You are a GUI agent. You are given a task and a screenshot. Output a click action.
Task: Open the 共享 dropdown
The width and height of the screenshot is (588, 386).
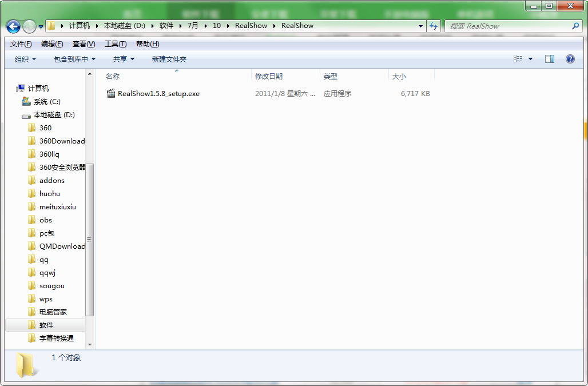(x=124, y=59)
